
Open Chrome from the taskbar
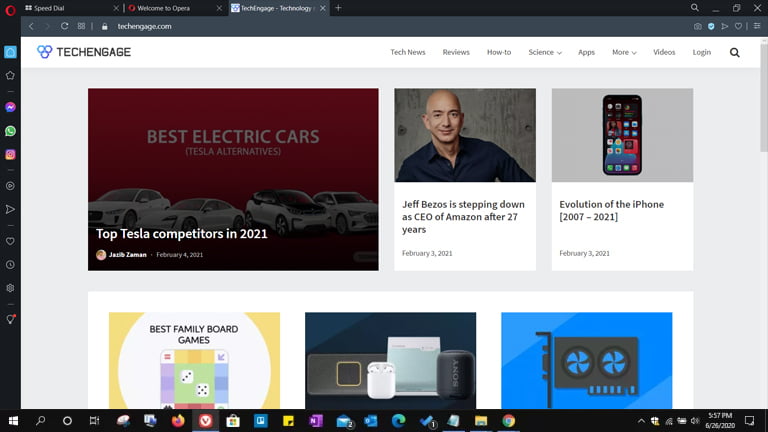click(508, 421)
